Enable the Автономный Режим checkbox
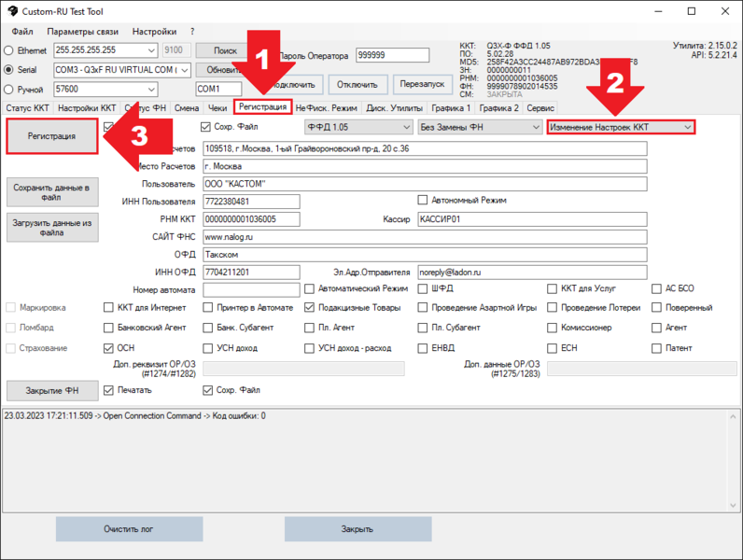 [423, 201]
